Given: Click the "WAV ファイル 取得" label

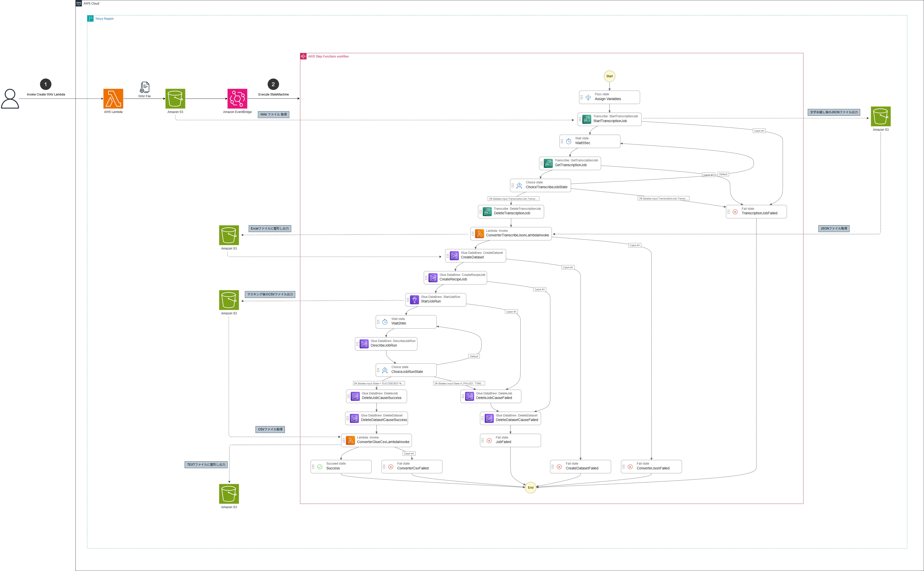Looking at the screenshot, I should point(274,115).
